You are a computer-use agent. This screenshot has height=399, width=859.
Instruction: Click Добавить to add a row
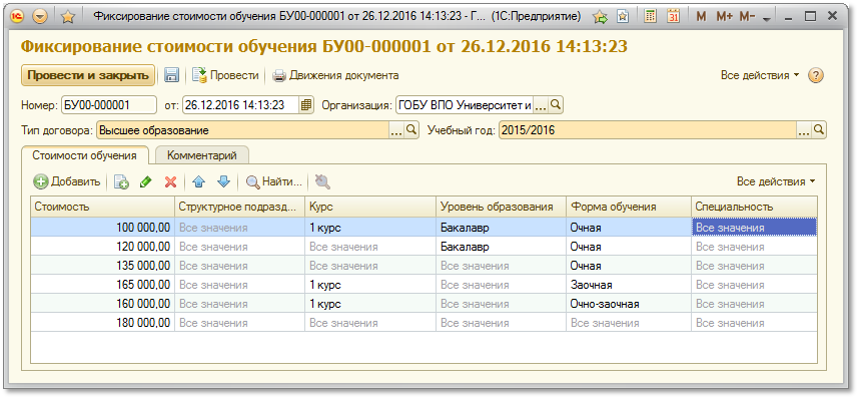(x=67, y=182)
